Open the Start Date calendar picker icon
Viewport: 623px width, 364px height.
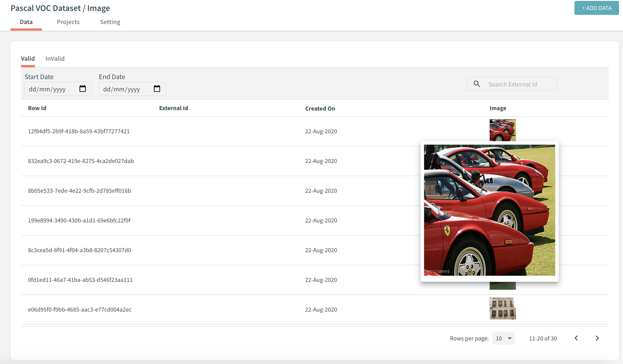[x=83, y=89]
